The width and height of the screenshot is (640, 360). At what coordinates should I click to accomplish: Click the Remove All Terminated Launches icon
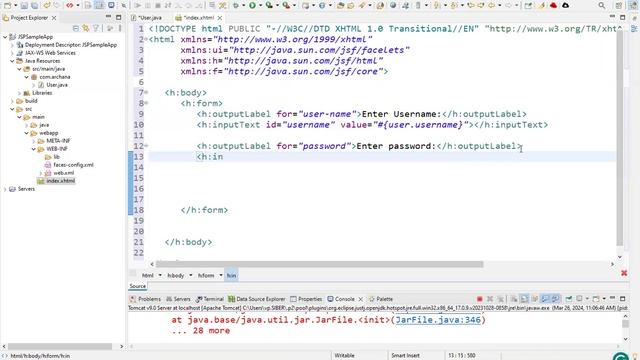click(501, 299)
